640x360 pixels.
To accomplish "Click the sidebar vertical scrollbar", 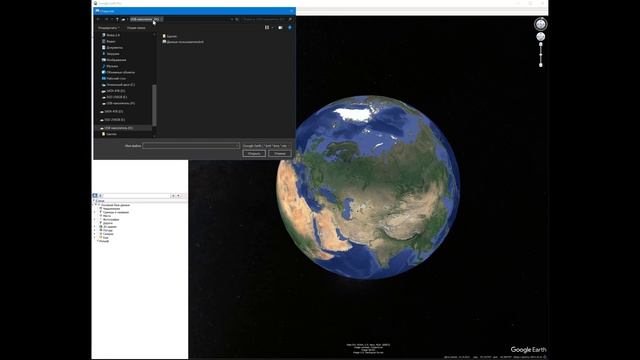I will pyautogui.click(x=154, y=105).
